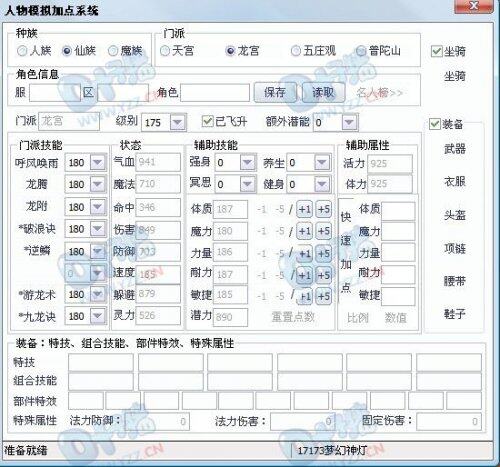Select the 人族 race radio button

(x=22, y=51)
